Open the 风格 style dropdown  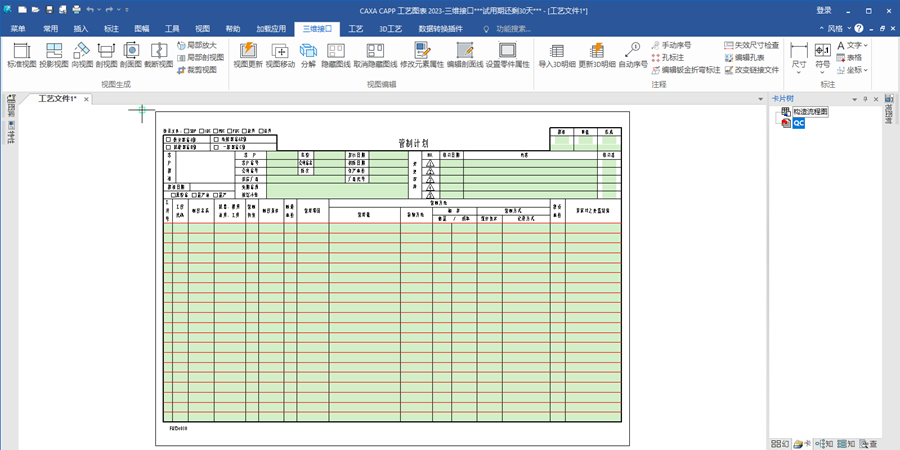pyautogui.click(x=838, y=28)
